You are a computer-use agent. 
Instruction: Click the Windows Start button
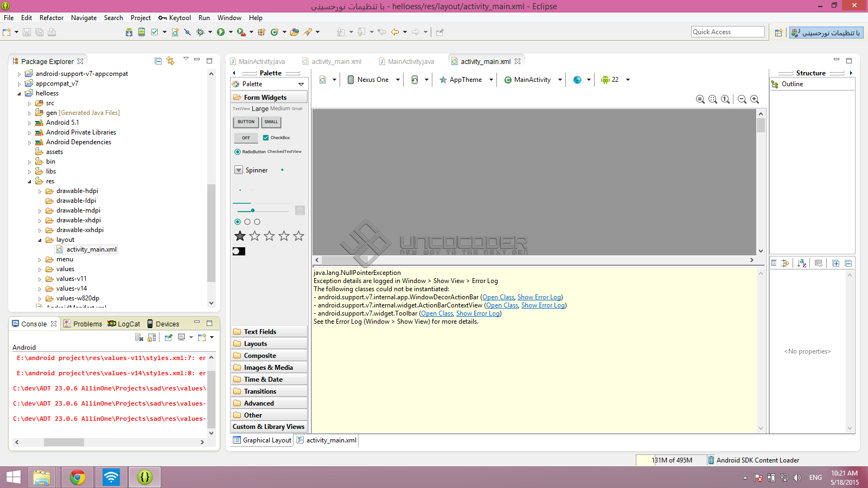point(14,477)
